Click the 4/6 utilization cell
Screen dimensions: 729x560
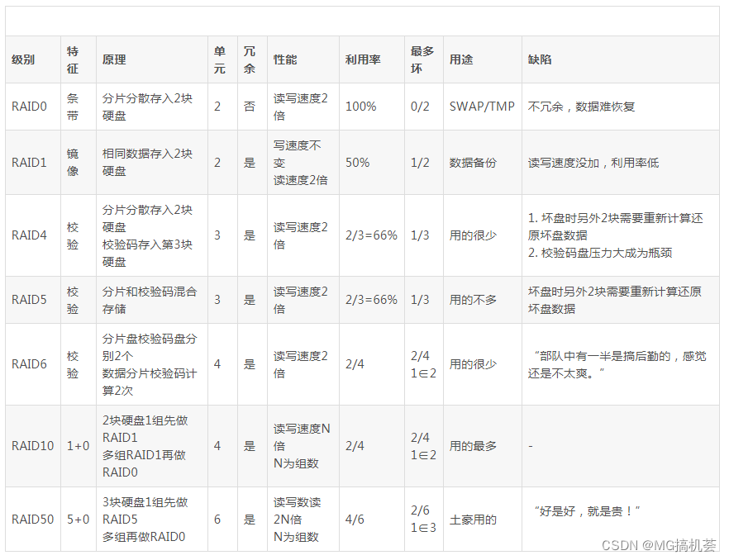[x=372, y=519]
